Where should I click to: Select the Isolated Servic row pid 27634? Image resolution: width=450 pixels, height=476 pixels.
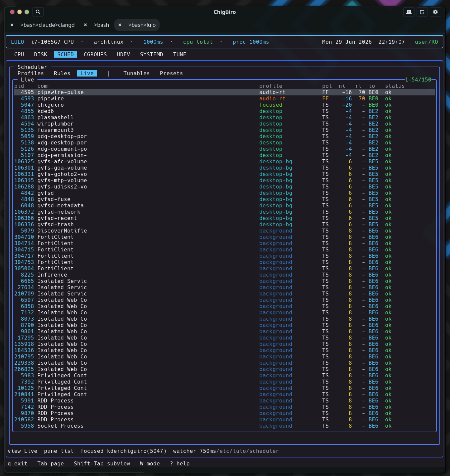tap(225, 287)
